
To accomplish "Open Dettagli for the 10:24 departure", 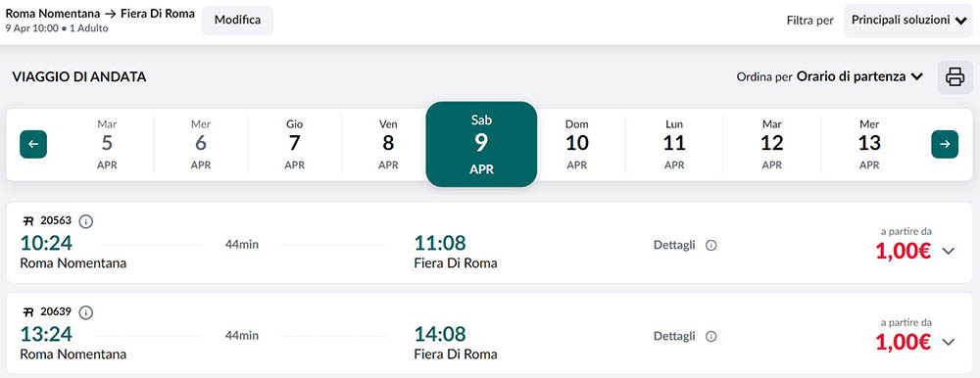I will pyautogui.click(x=674, y=246).
